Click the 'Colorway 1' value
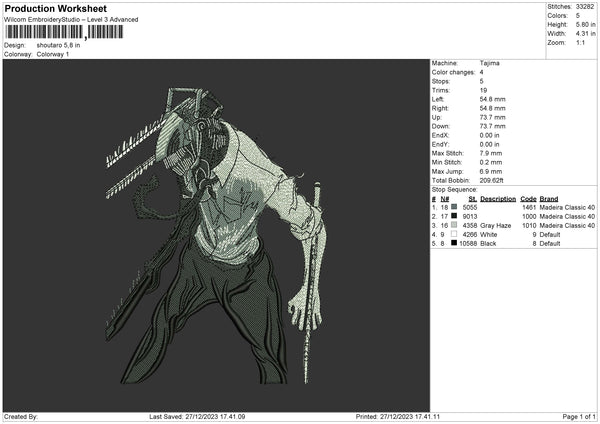600x424 pixels. pyautogui.click(x=53, y=54)
